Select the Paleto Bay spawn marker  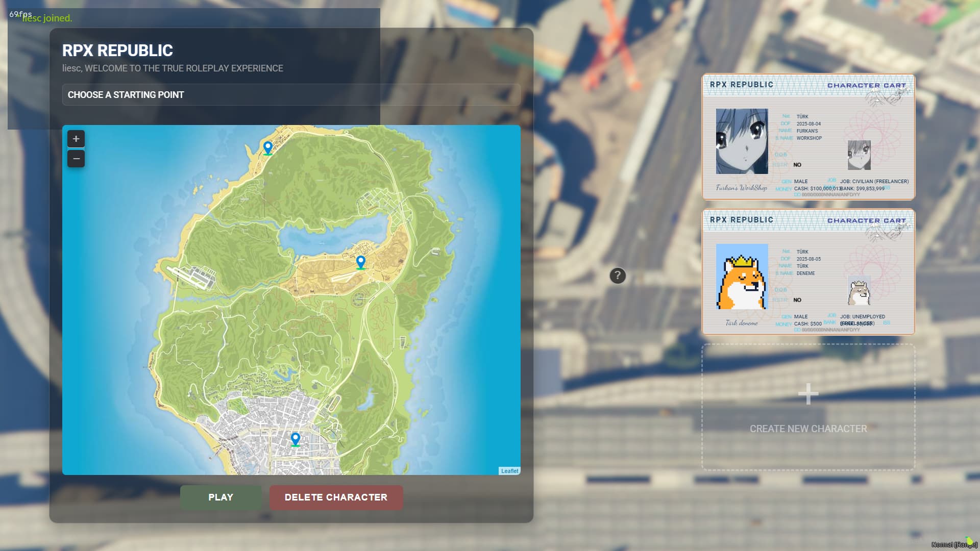click(x=268, y=147)
